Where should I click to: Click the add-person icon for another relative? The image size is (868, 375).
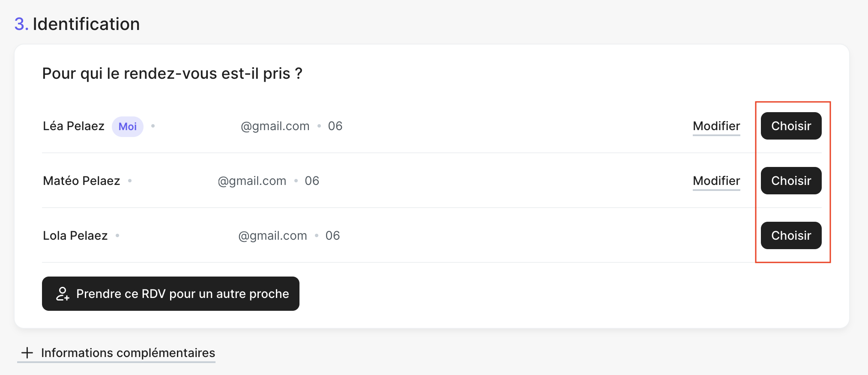click(x=63, y=294)
